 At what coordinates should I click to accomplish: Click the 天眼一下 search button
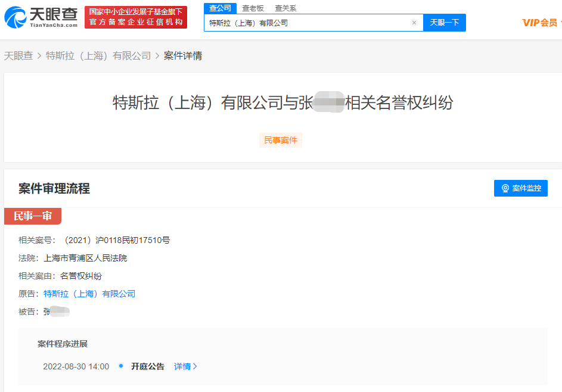click(444, 22)
